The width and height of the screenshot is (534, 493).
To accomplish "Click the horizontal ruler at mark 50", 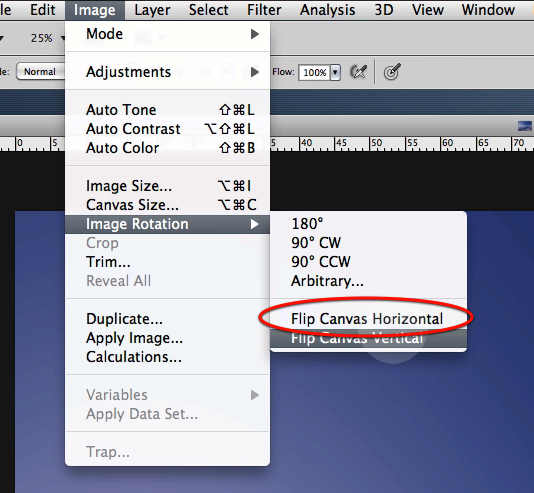I will click(x=376, y=144).
